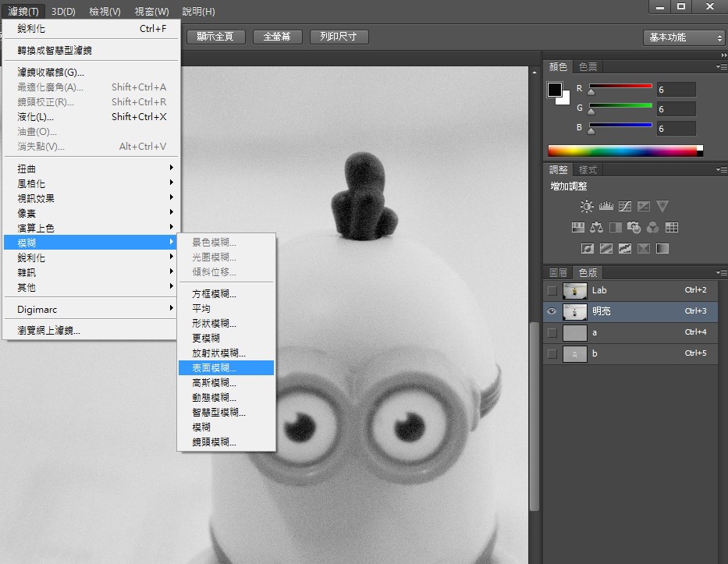Expand the 風格化 filter submenu
The height and width of the screenshot is (564, 728).
91,183
